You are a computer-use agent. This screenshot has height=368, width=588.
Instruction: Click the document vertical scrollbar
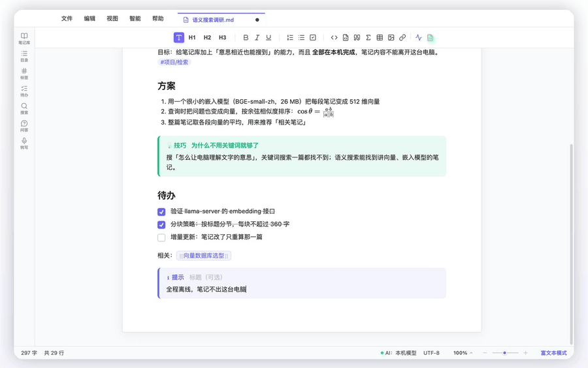click(x=571, y=243)
